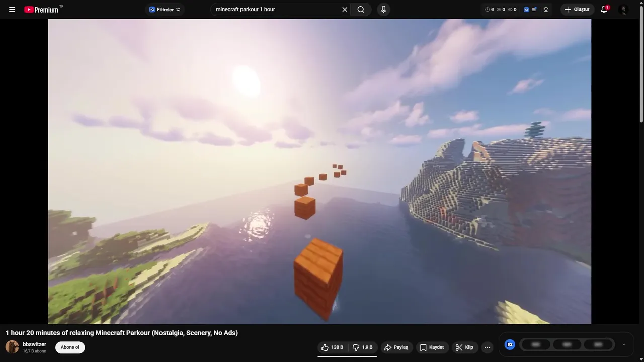Open the account avatar menu

pos(623,10)
